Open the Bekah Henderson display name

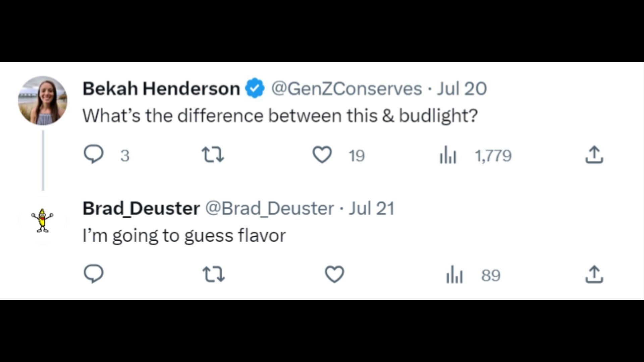click(161, 88)
